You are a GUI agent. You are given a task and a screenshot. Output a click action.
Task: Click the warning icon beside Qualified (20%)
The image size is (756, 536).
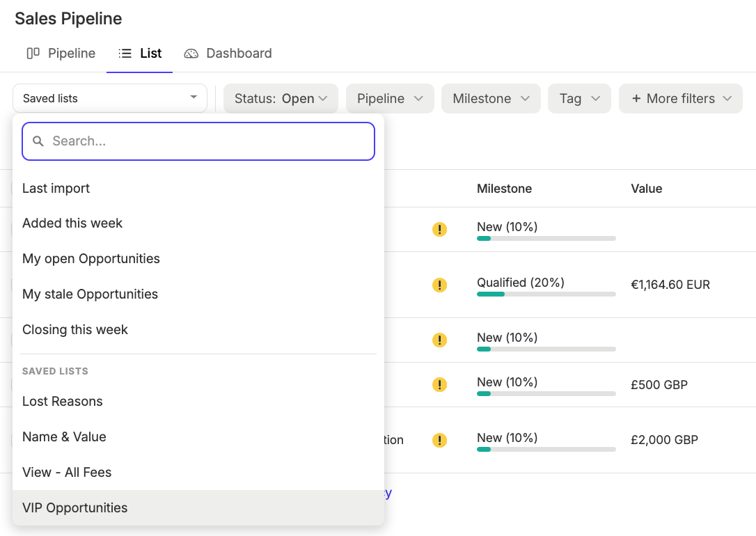point(440,285)
